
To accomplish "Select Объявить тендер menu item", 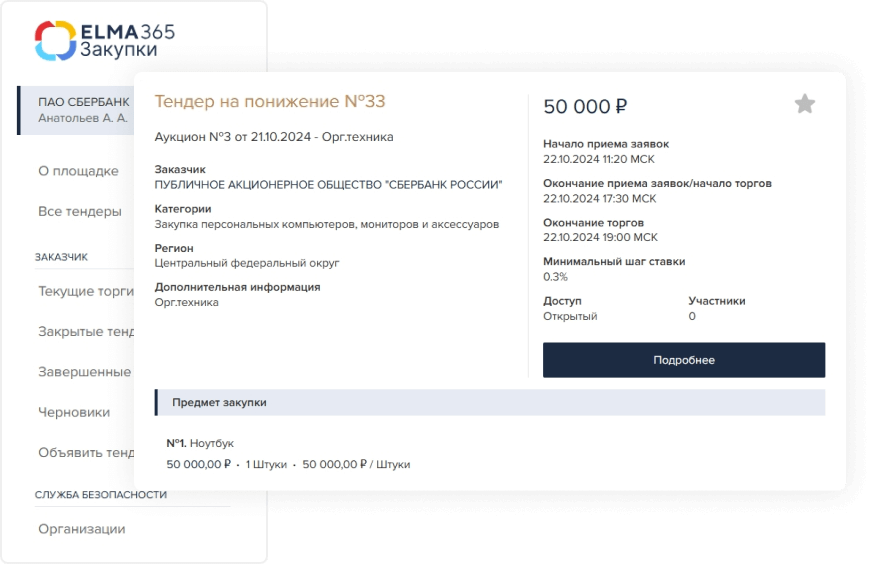I will (x=86, y=452).
